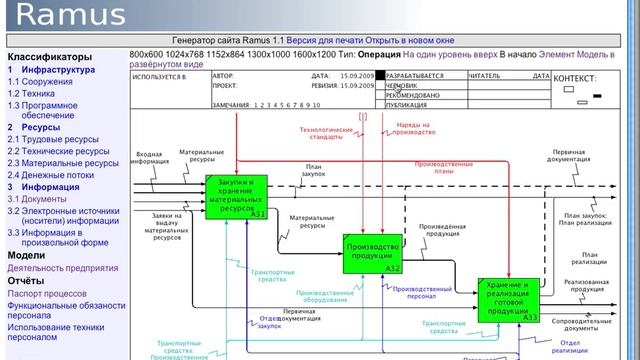The height and width of the screenshot is (360, 640).
Task: Open Паспорт процессов report
Action: [47, 294]
